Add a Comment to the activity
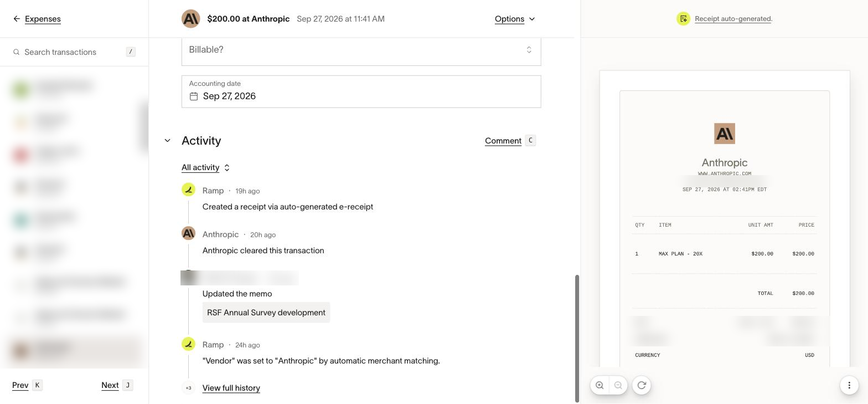The image size is (868, 404). tap(503, 141)
